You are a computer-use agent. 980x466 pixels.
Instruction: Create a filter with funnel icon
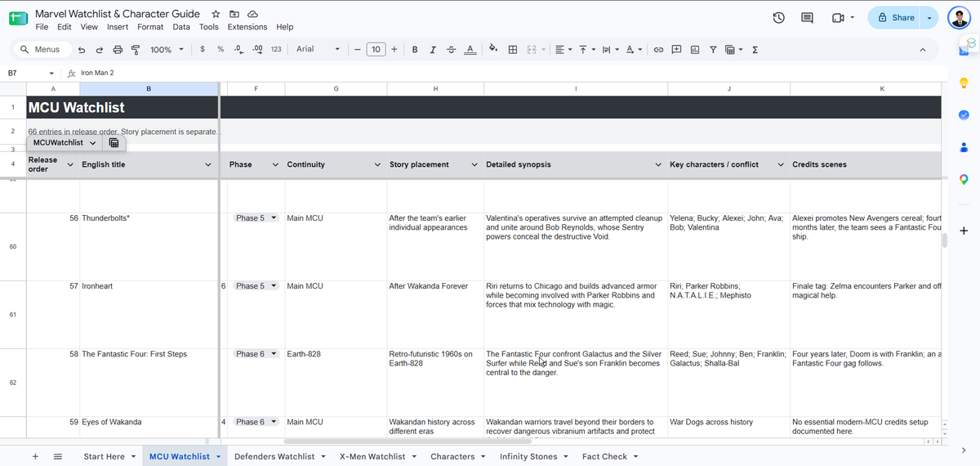pos(713,50)
